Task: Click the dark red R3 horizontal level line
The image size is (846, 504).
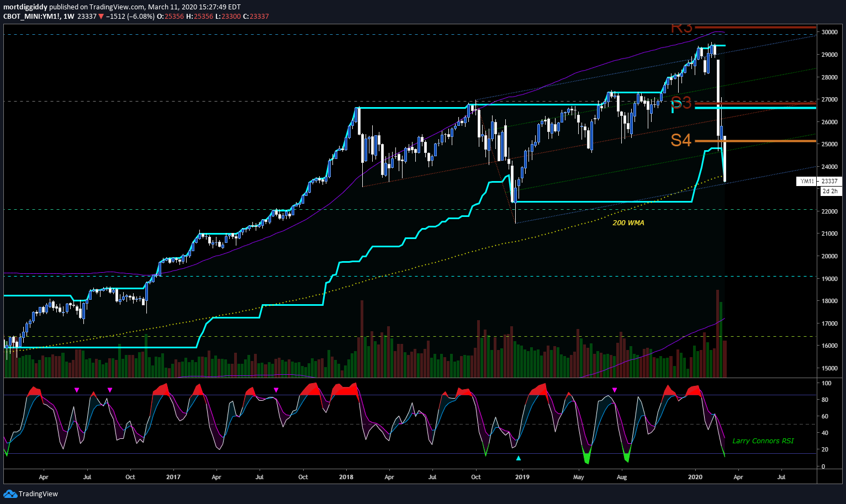Action: [x=755, y=26]
